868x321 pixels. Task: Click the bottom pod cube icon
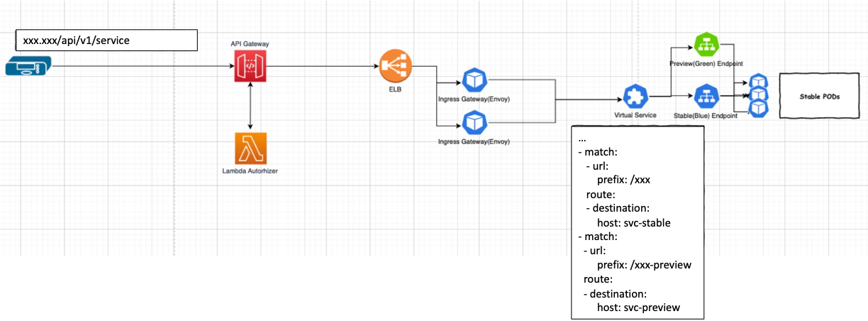[x=759, y=108]
